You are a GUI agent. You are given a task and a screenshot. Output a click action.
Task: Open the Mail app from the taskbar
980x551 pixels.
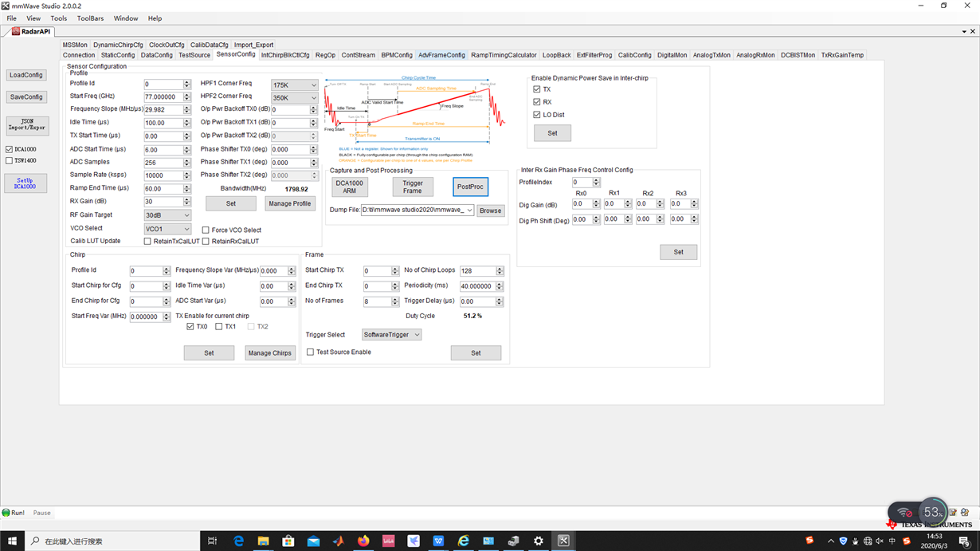coord(313,541)
